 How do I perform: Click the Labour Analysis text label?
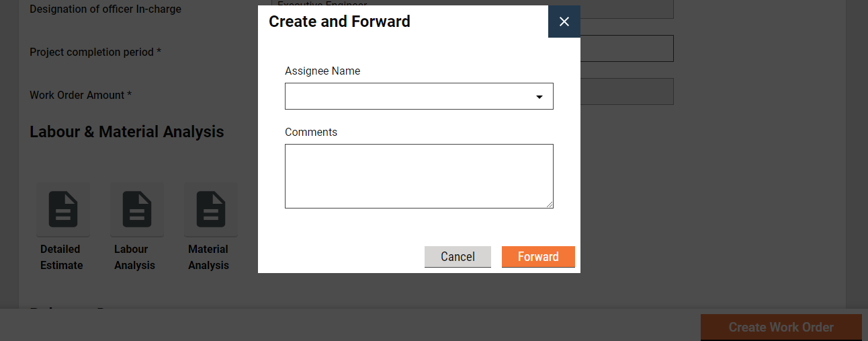click(x=134, y=257)
